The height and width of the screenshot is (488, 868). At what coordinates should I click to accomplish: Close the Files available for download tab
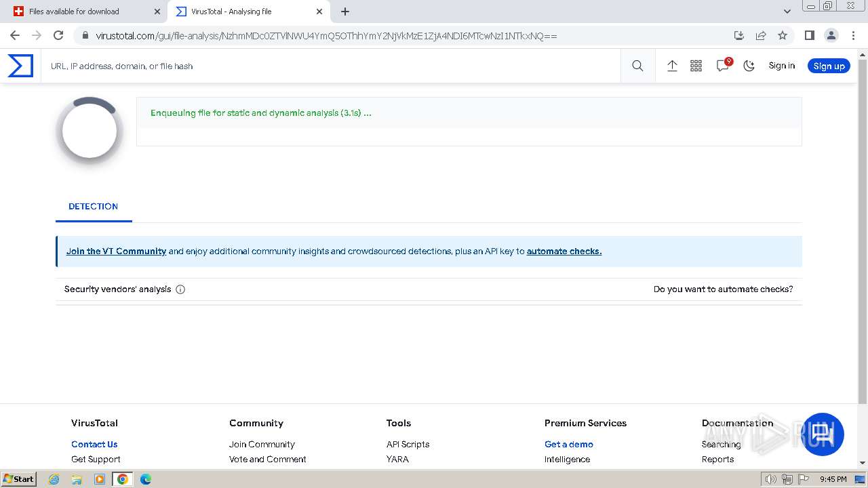click(x=157, y=12)
